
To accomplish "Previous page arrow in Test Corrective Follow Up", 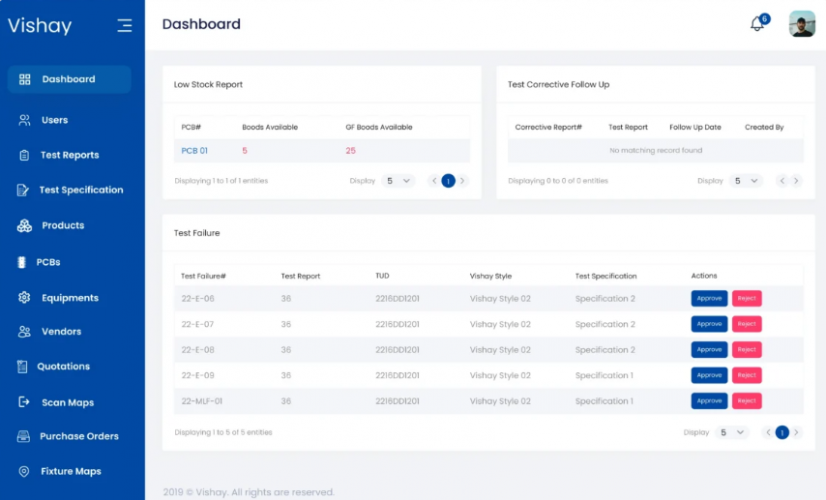I will pos(782,181).
